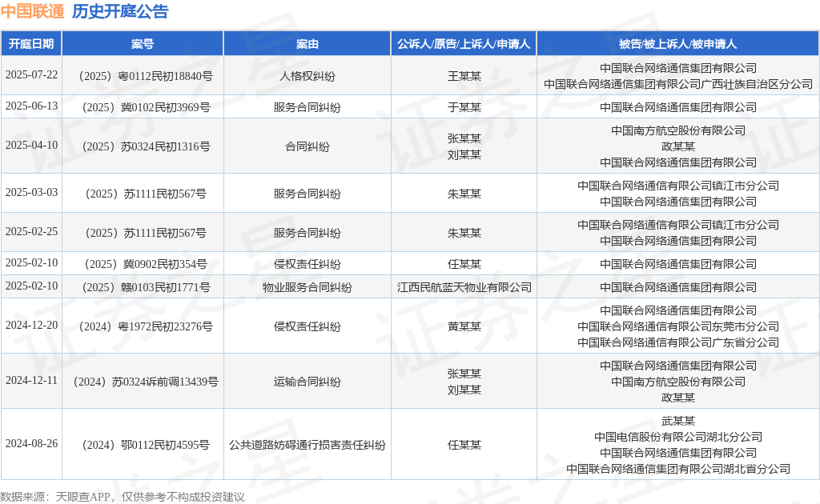Click plaintiff 王某某

(x=464, y=76)
